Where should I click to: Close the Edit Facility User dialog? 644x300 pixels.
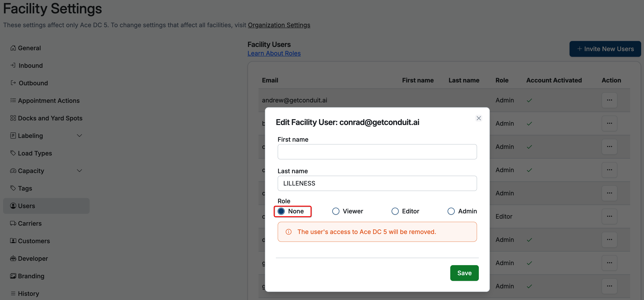[x=479, y=118]
